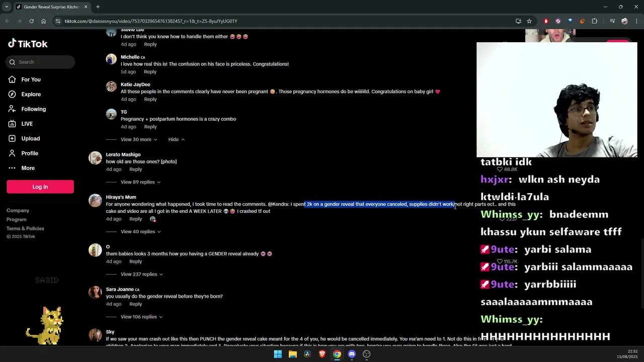View site information for tiktok.com
The height and width of the screenshot is (362, 644).
point(58,21)
